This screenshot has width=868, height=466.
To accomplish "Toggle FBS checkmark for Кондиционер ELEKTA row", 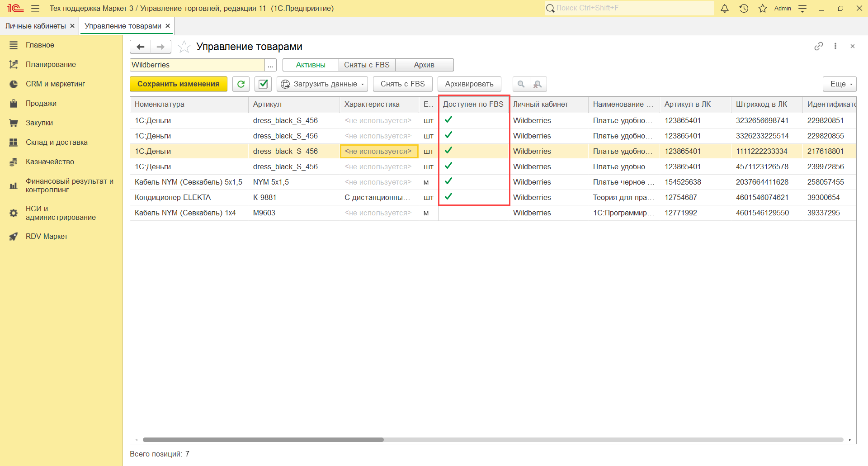I will coord(448,197).
